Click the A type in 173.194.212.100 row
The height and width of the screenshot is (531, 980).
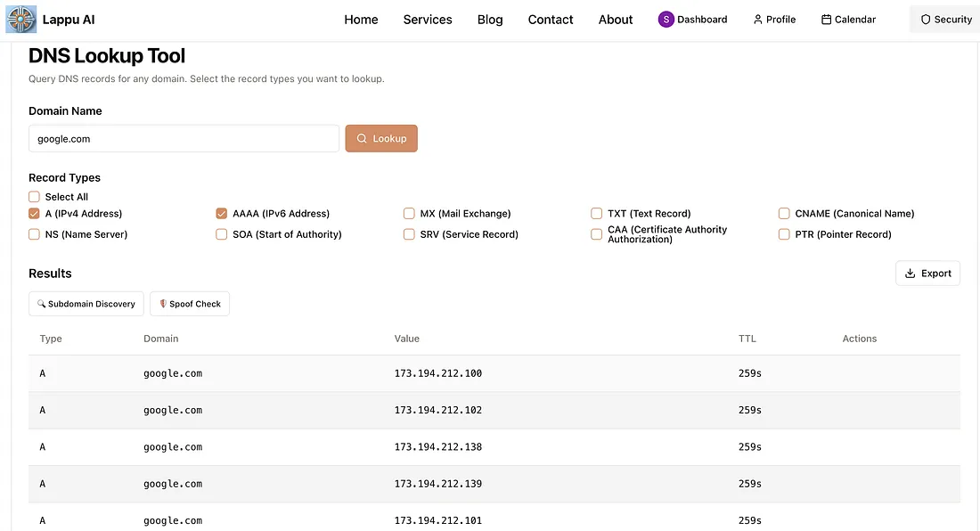(43, 373)
